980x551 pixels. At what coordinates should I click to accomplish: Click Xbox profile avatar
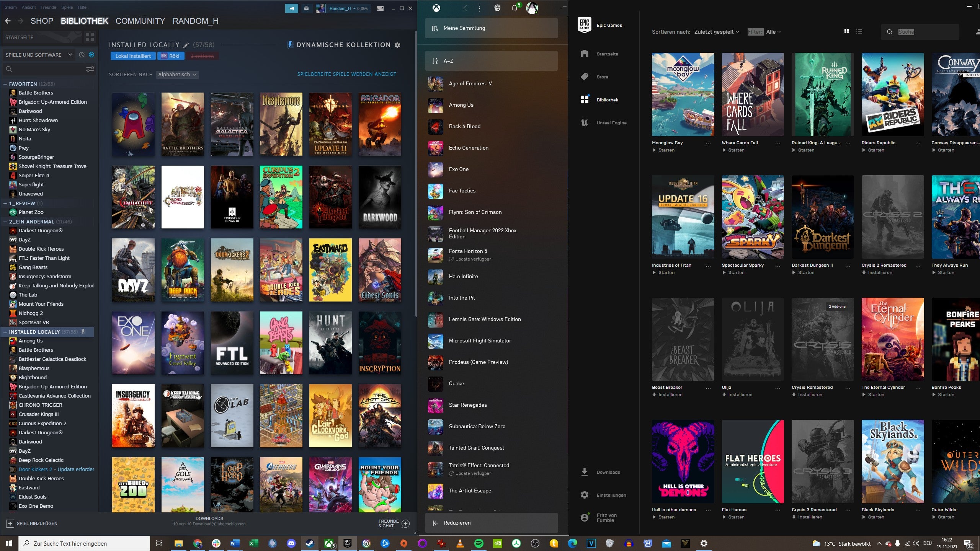532,8
